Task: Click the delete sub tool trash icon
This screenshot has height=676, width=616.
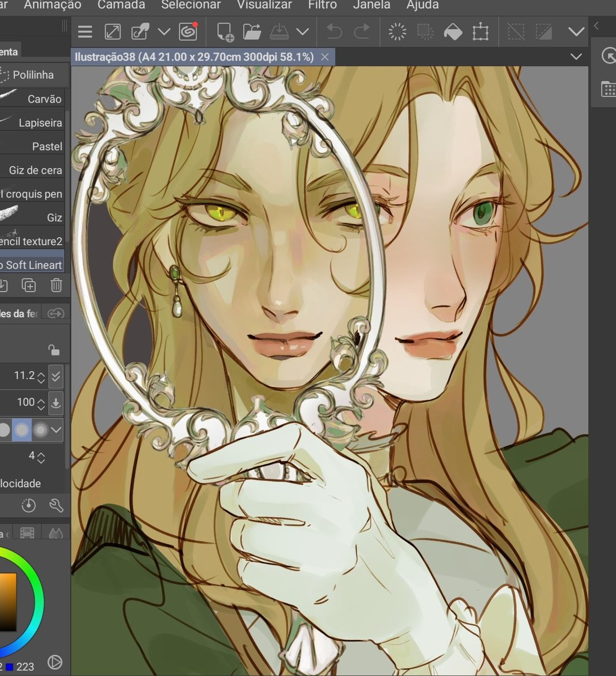Action: tap(56, 285)
